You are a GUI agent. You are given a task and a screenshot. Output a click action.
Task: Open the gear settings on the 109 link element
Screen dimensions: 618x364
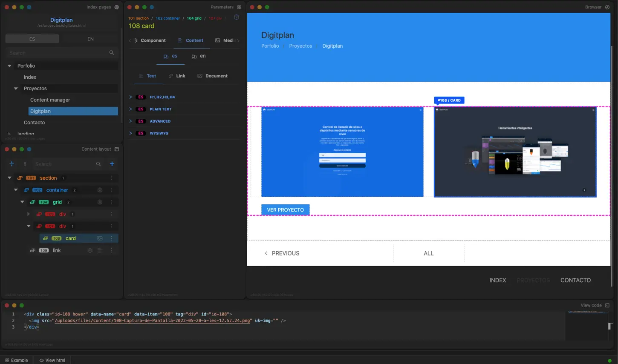pos(90,250)
